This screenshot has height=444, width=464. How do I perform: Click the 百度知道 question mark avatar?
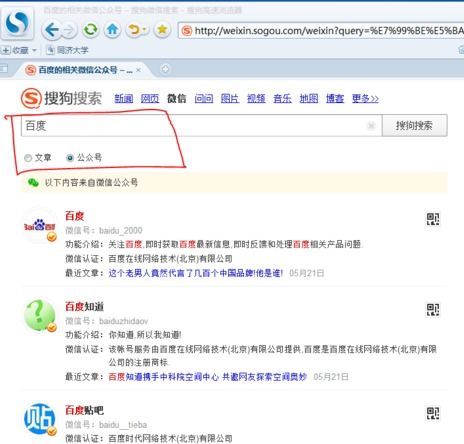(x=40, y=316)
